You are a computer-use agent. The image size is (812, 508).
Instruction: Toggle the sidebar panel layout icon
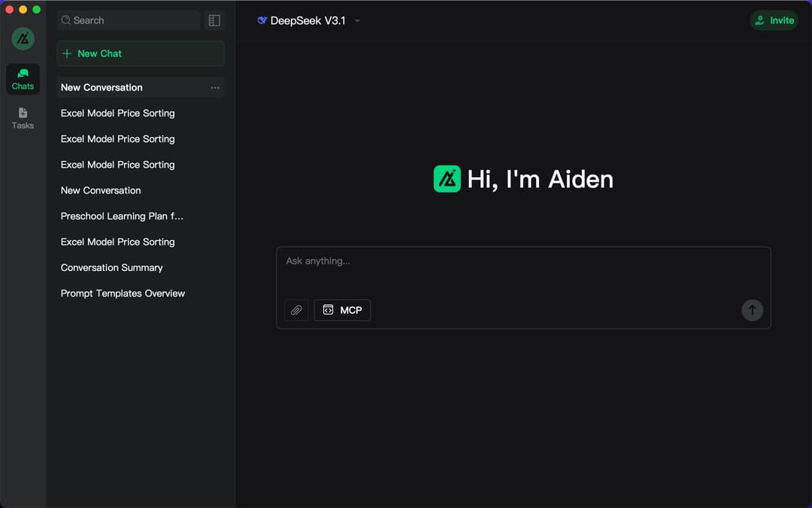point(214,20)
